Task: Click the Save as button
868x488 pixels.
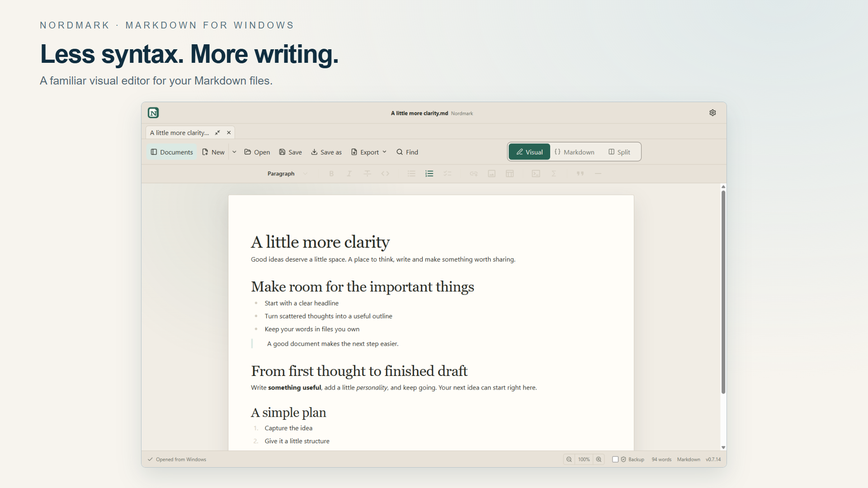Action: 326,152
